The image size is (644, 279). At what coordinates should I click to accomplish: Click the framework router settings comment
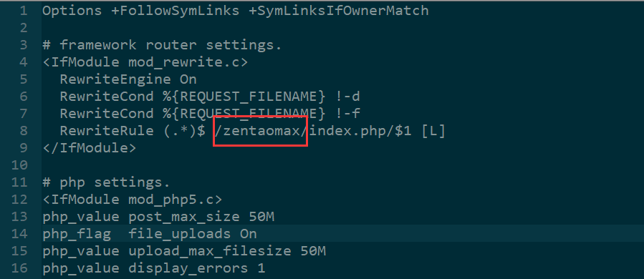click(162, 45)
